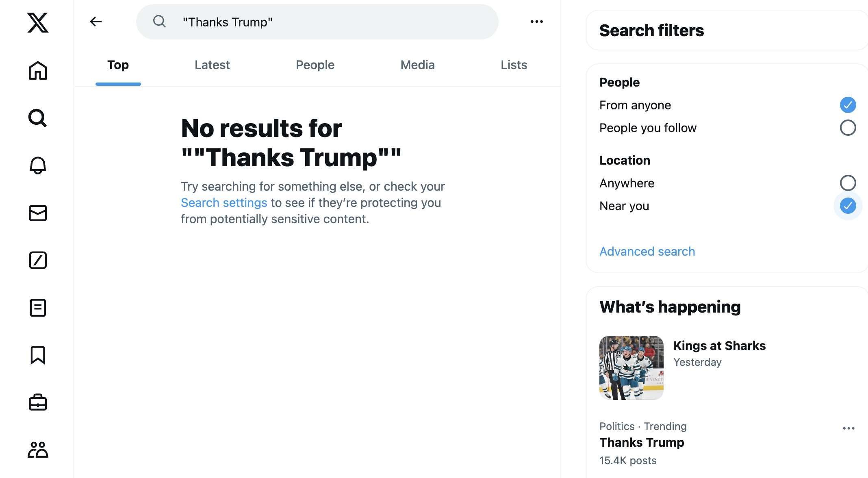
Task: Open Lists icon in sidebar
Action: (38, 308)
